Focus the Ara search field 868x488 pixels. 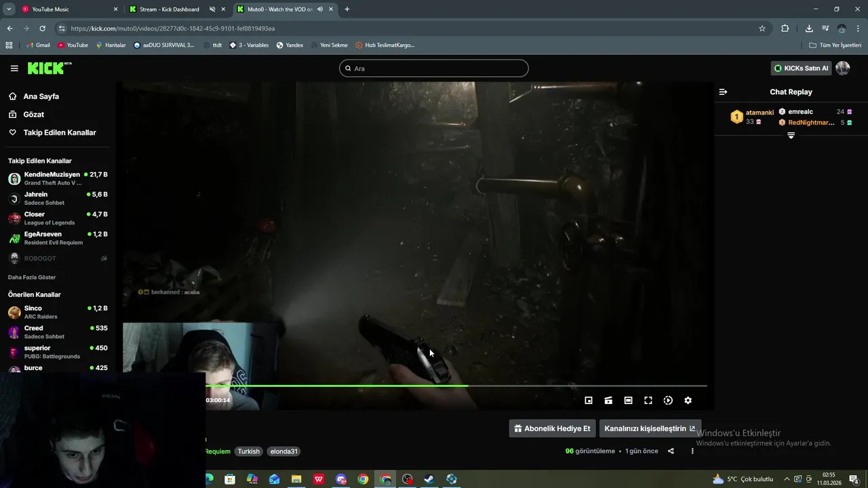434,68
